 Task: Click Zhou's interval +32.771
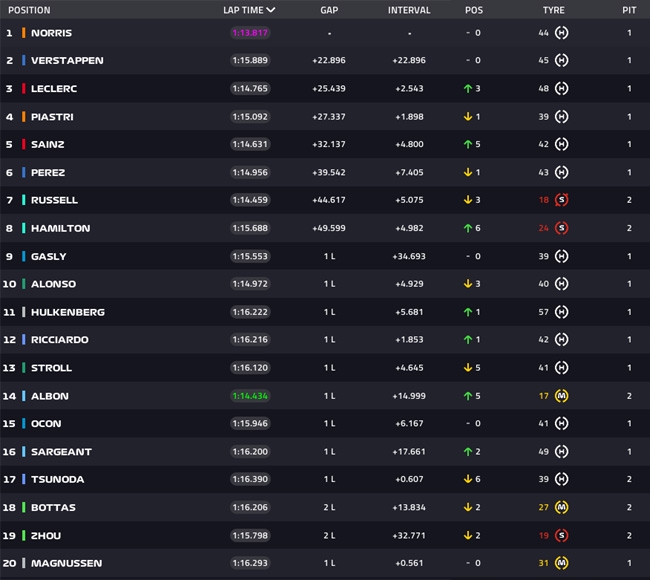click(409, 535)
